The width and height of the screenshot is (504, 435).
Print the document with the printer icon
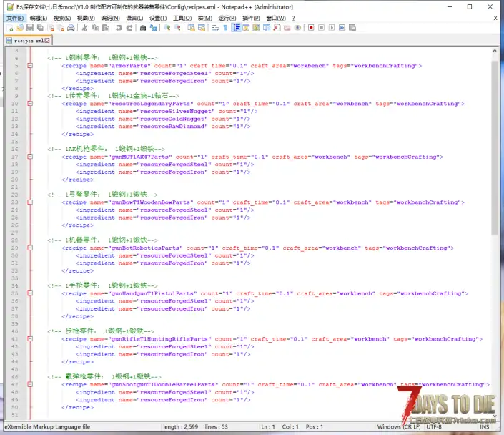click(71, 28)
